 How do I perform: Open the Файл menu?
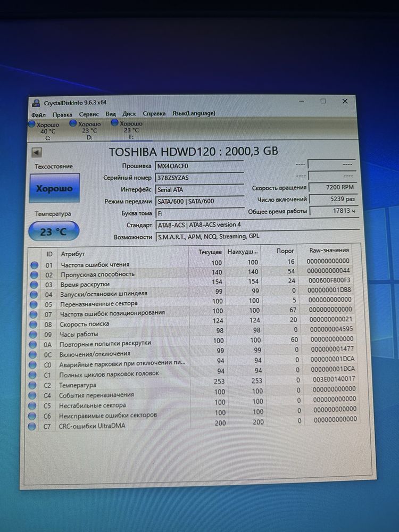tap(38, 115)
